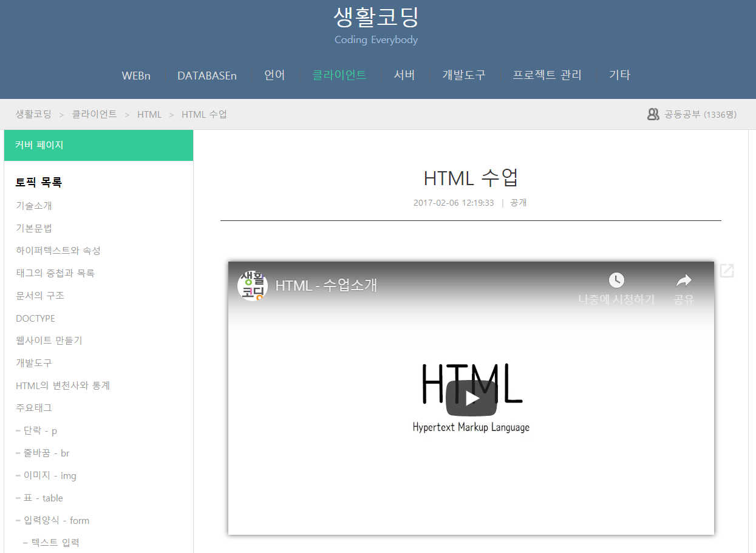Open the 이미지 - img topic
Viewport: 756px width, 553px height.
[50, 475]
